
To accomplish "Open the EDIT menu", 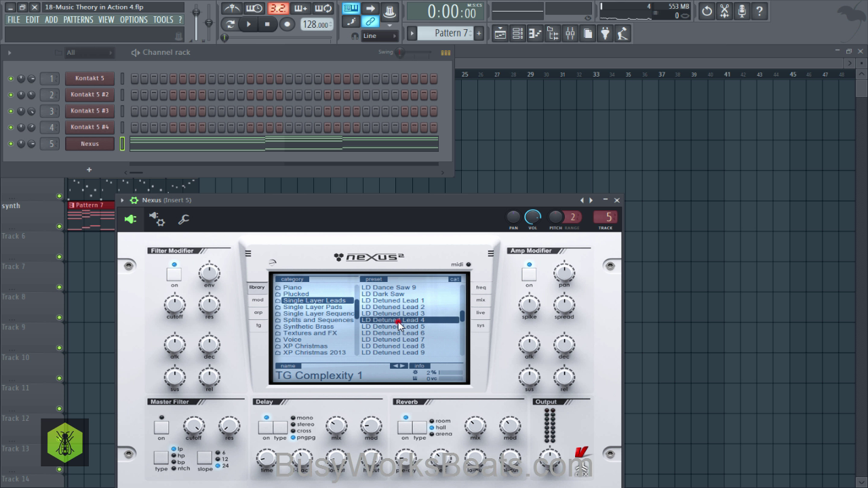I will click(x=33, y=20).
